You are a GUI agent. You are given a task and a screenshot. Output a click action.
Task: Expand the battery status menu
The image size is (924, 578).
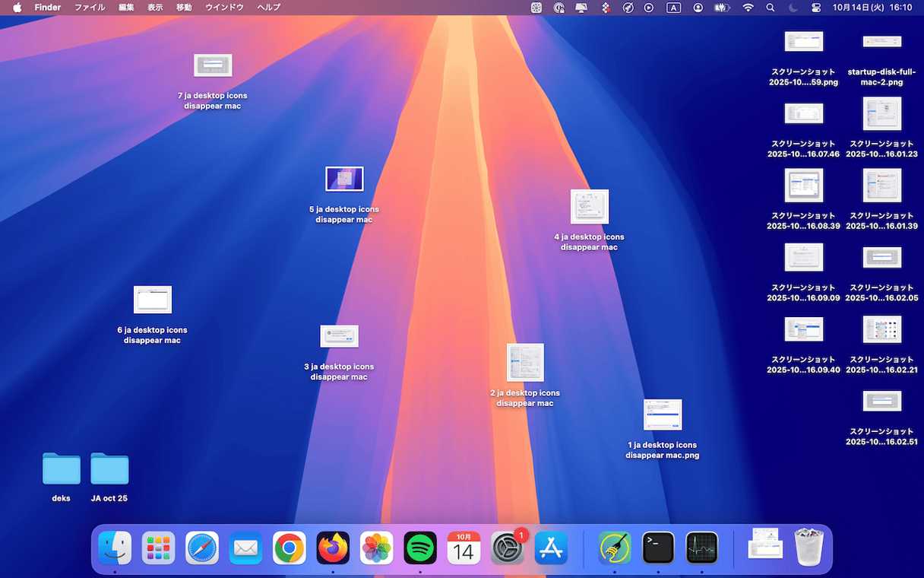(722, 8)
